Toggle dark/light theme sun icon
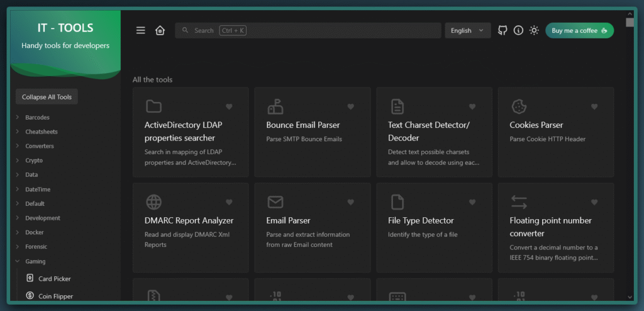This screenshot has width=644, height=311. tap(534, 30)
